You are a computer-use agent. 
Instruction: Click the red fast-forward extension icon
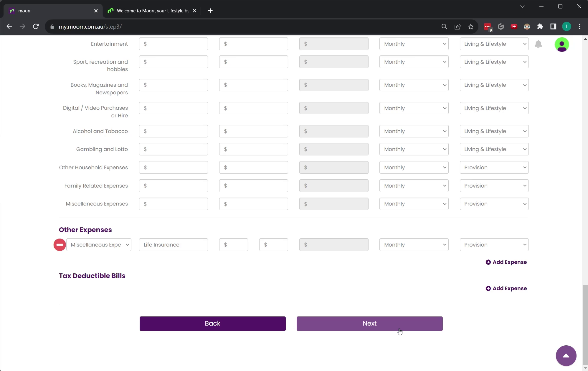pos(514,27)
